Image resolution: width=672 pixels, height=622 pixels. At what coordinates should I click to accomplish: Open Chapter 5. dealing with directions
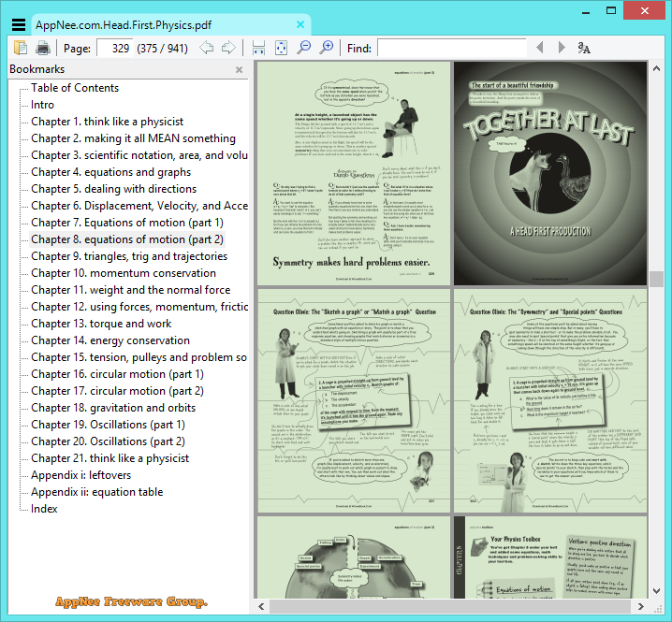[x=113, y=189]
